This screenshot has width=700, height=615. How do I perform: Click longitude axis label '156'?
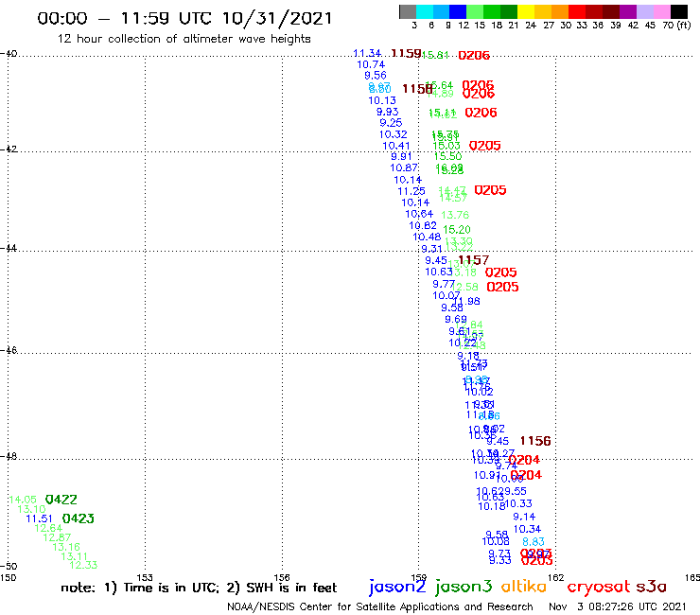(x=282, y=577)
